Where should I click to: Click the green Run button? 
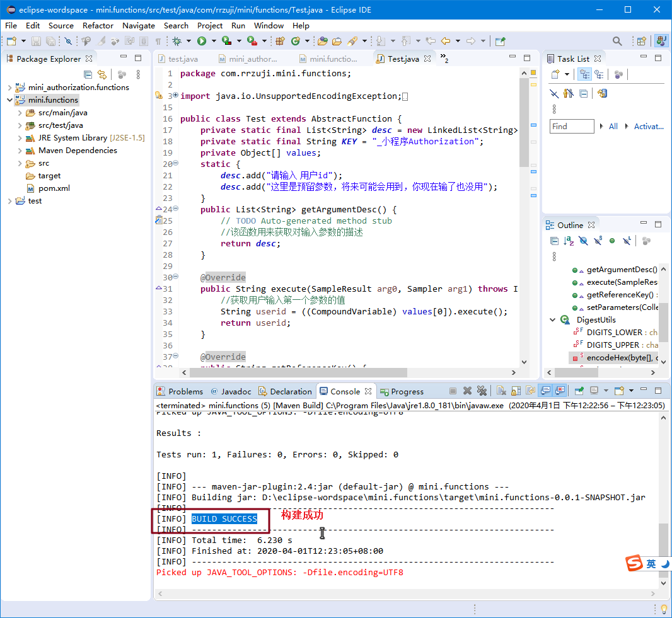[x=202, y=41]
